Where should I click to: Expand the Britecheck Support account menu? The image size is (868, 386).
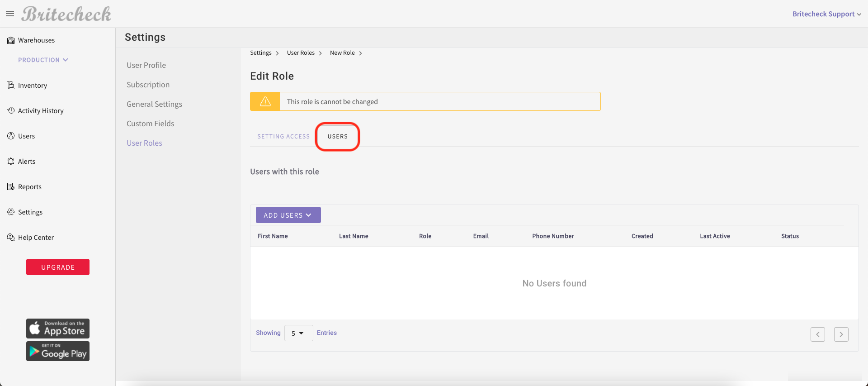826,14
